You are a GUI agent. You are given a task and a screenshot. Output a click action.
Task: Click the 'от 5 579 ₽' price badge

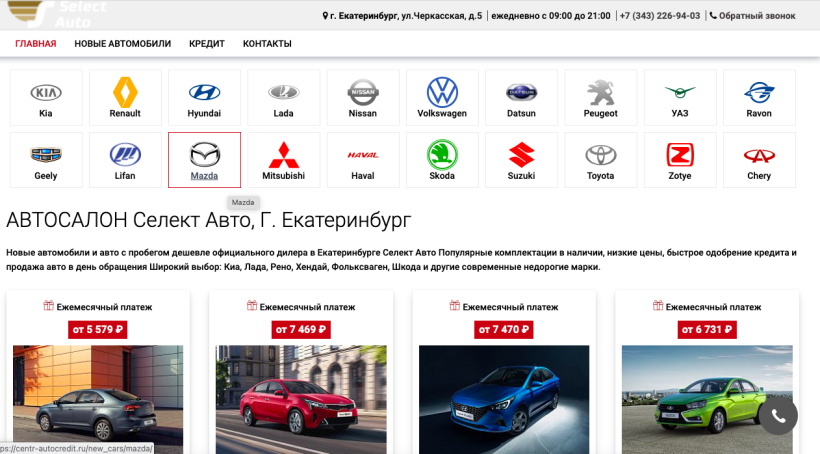(98, 330)
